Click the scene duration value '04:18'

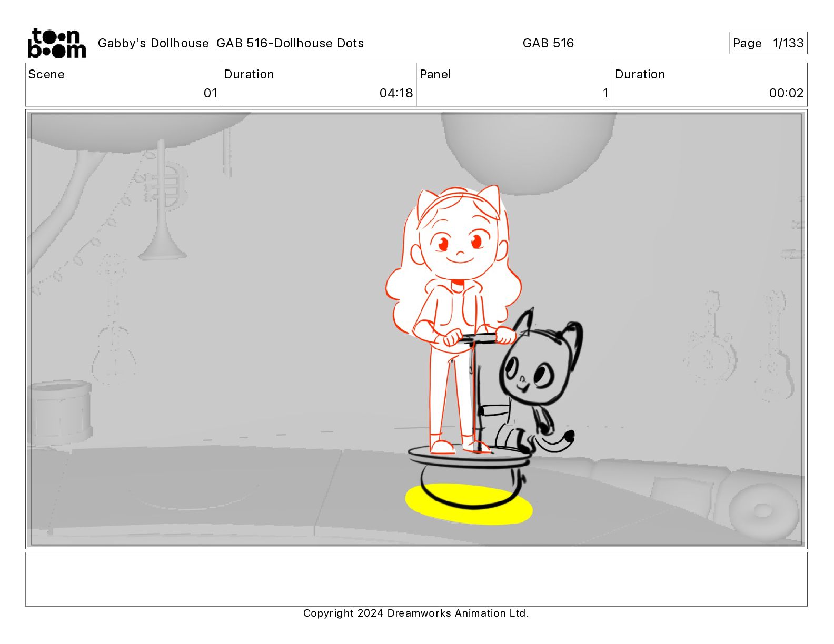[x=396, y=93]
